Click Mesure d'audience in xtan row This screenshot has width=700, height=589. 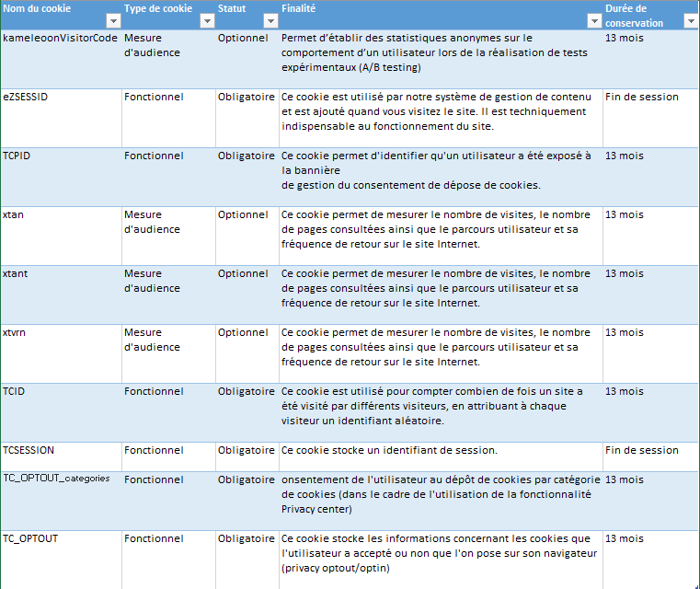pyautogui.click(x=168, y=236)
